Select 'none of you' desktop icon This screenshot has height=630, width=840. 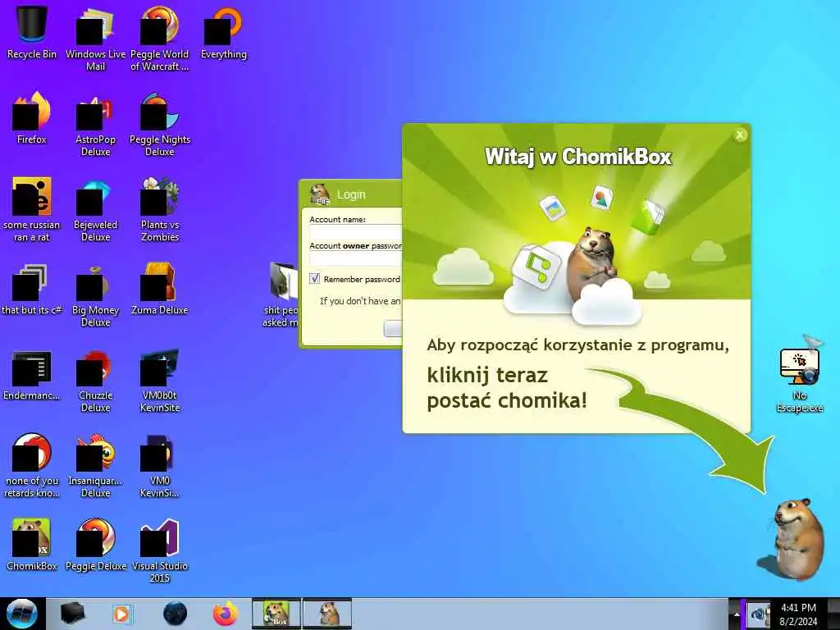pyautogui.click(x=32, y=466)
